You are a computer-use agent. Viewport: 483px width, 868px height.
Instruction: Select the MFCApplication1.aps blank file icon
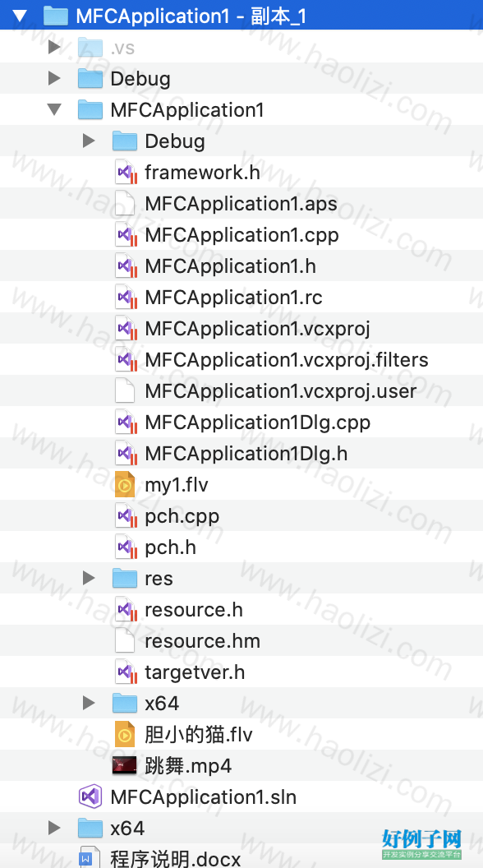(x=125, y=203)
